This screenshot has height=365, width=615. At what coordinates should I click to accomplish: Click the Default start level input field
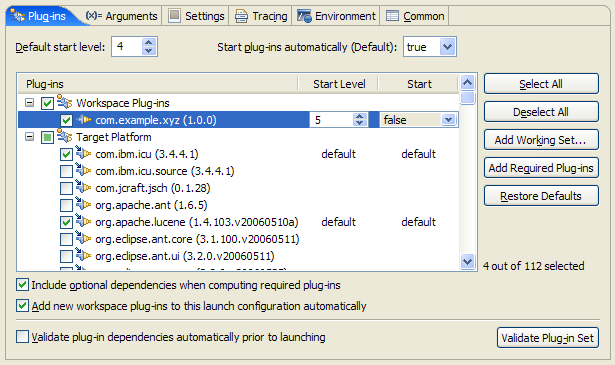tap(126, 47)
